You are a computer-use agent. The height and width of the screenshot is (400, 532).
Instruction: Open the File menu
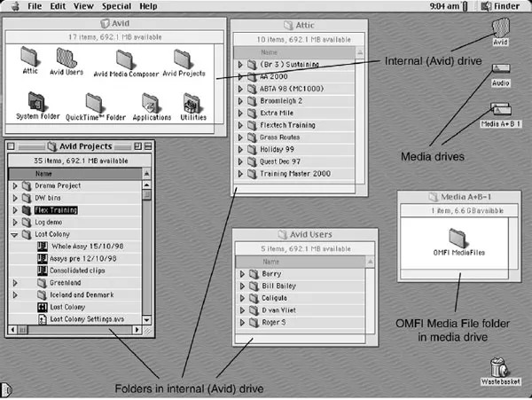point(35,6)
